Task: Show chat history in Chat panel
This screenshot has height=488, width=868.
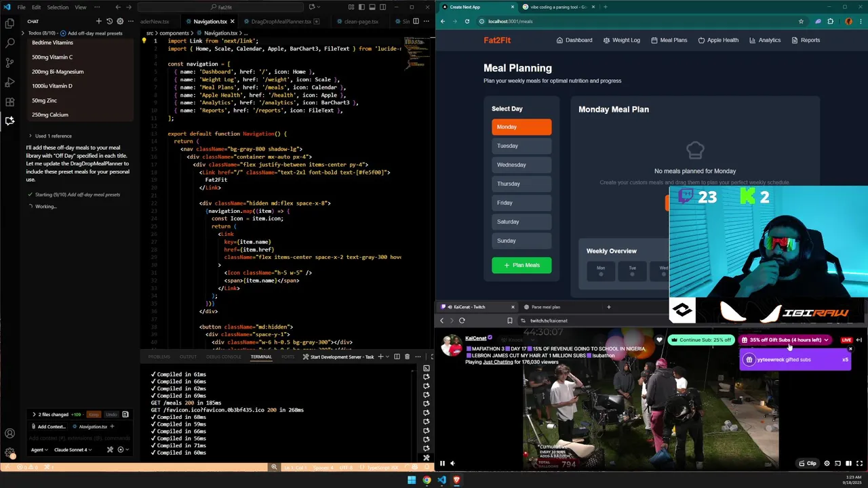Action: click(109, 21)
